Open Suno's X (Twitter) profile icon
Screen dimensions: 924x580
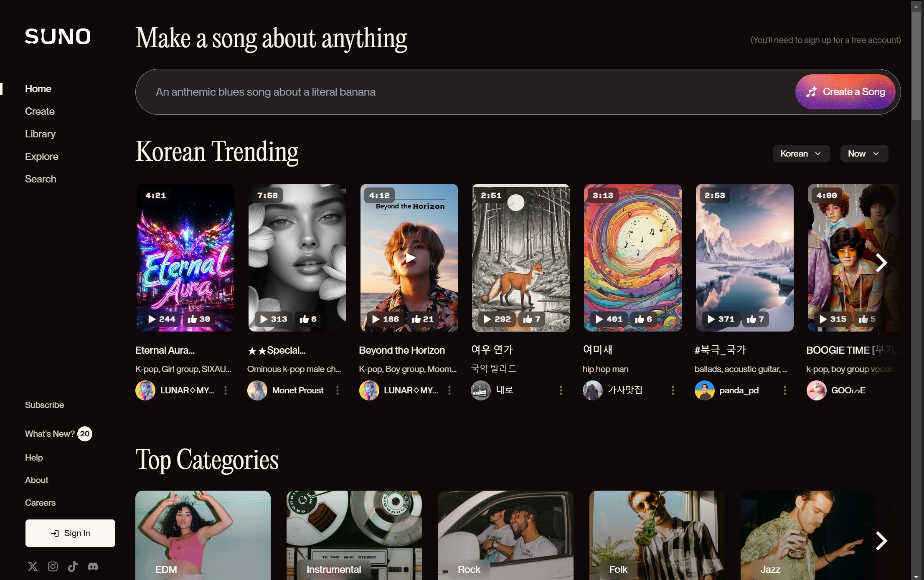tap(33, 567)
